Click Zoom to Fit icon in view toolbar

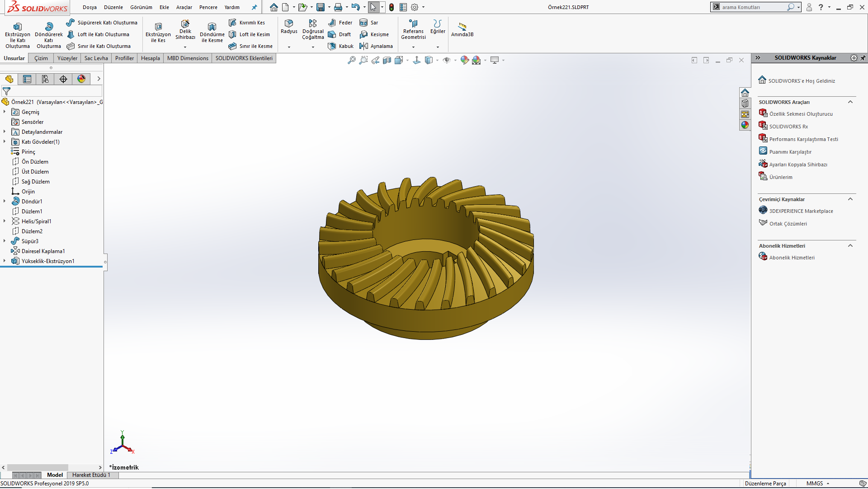pyautogui.click(x=351, y=60)
